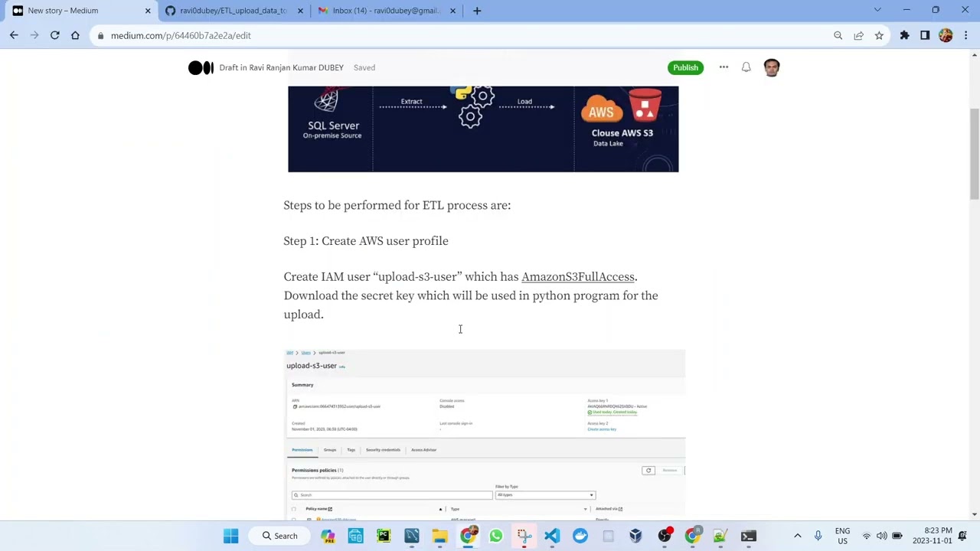Open the notifications bell
The height and width of the screenshot is (551, 980).
coord(746,67)
